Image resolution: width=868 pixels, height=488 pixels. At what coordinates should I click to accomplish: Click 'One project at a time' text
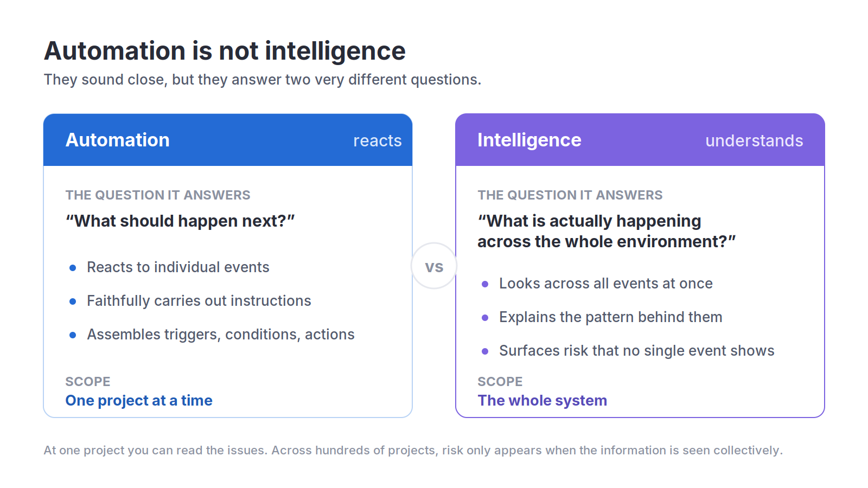tap(139, 401)
